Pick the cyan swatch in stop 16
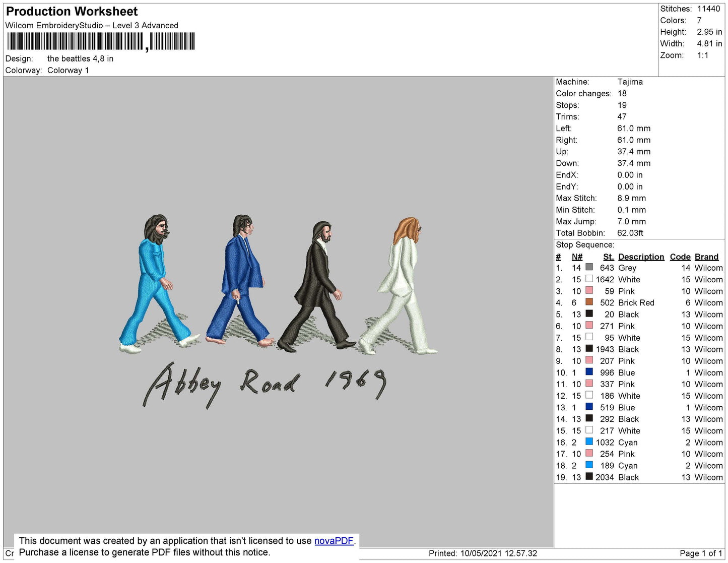The width and height of the screenshot is (728, 563). 589,442
